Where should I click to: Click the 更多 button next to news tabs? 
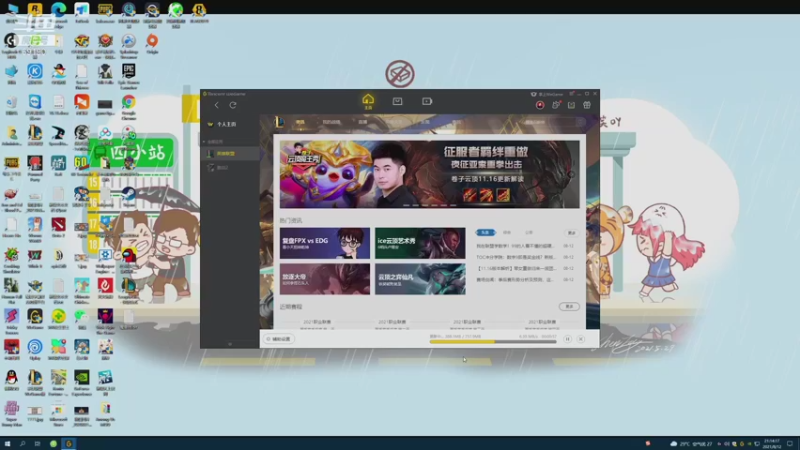click(x=571, y=233)
